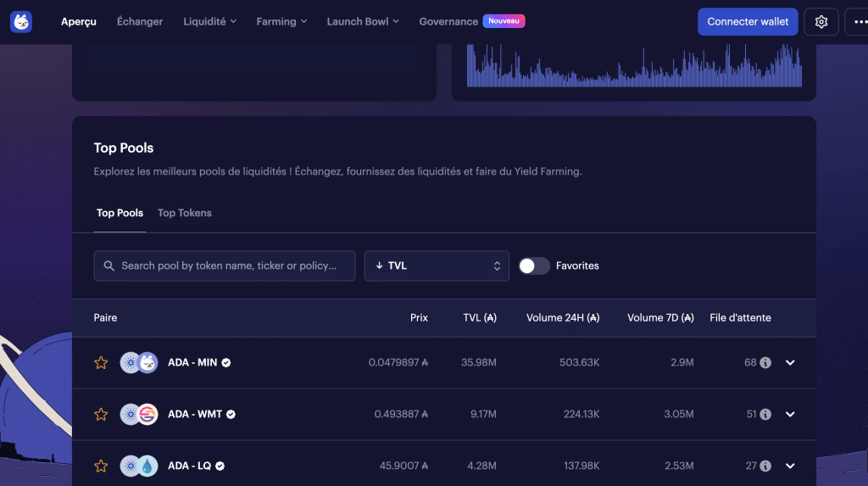Open the three-dots more menu
Viewport: 868px width, 486px height.
click(x=860, y=21)
